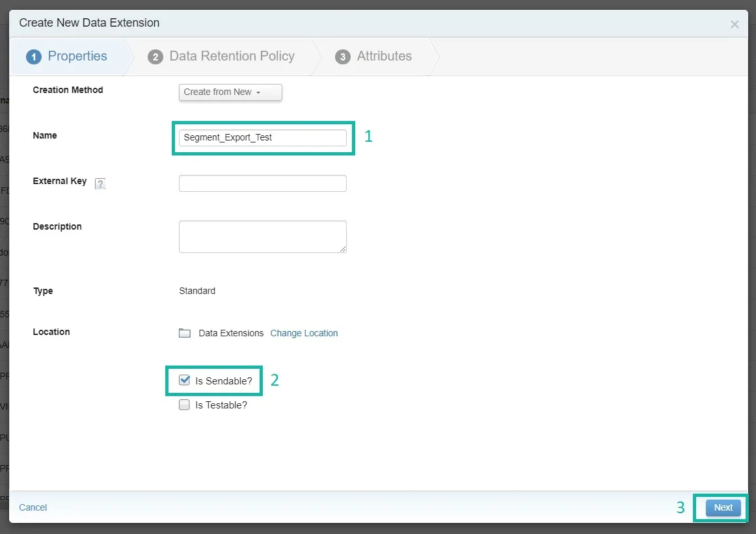Close the Create New Data Extension dialog
756x534 pixels.
click(735, 24)
